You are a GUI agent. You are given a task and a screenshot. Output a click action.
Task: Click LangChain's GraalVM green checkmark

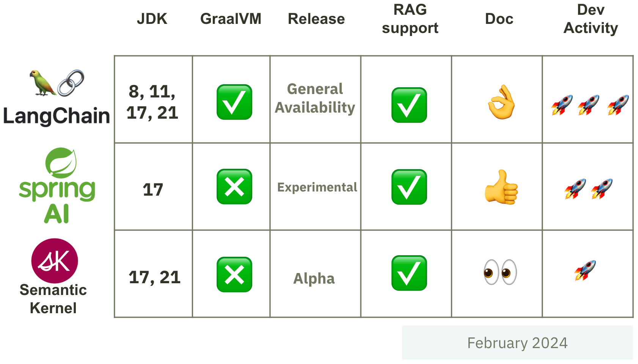(234, 102)
